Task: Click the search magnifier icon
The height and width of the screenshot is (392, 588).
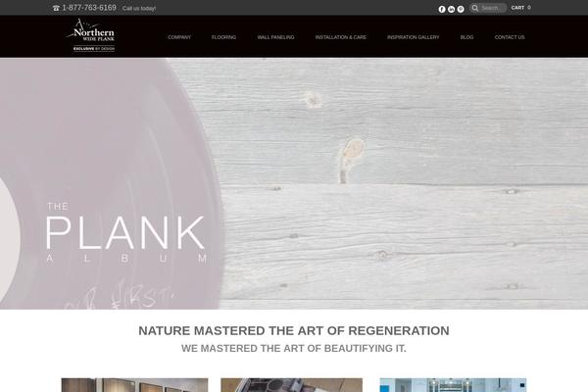Action: click(x=474, y=8)
